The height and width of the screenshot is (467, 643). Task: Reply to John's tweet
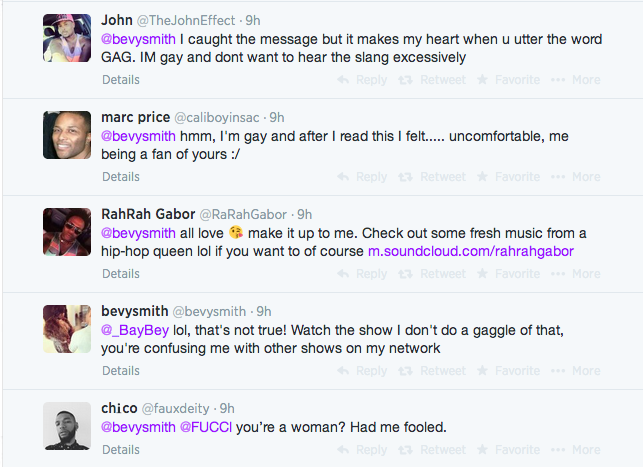pyautogui.click(x=362, y=80)
